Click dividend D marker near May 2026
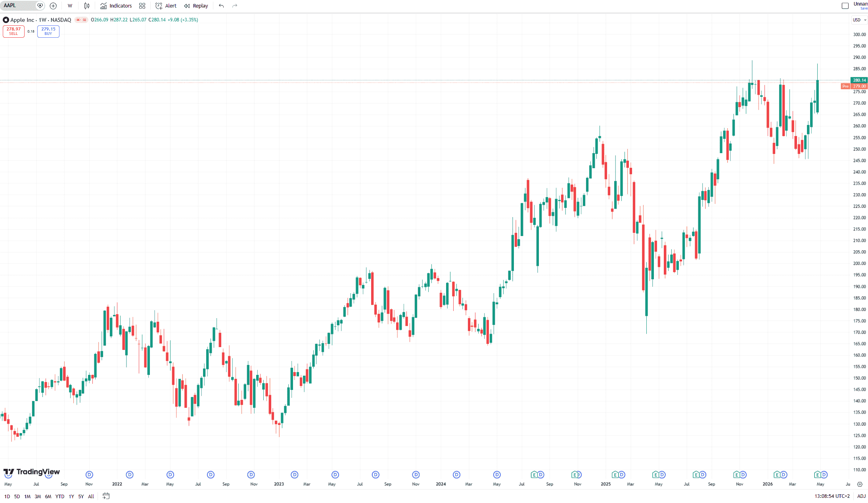The image size is (868, 503). pos(824,475)
